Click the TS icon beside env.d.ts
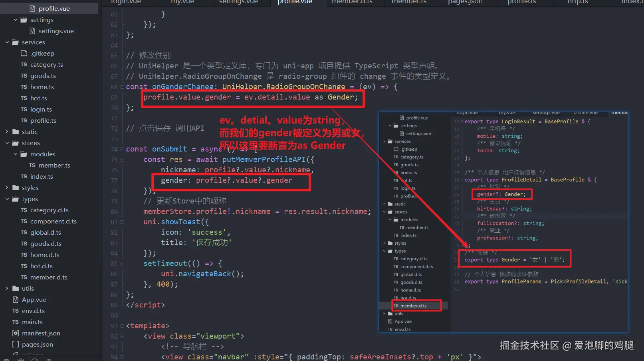This screenshot has width=644, height=361. coord(16,311)
